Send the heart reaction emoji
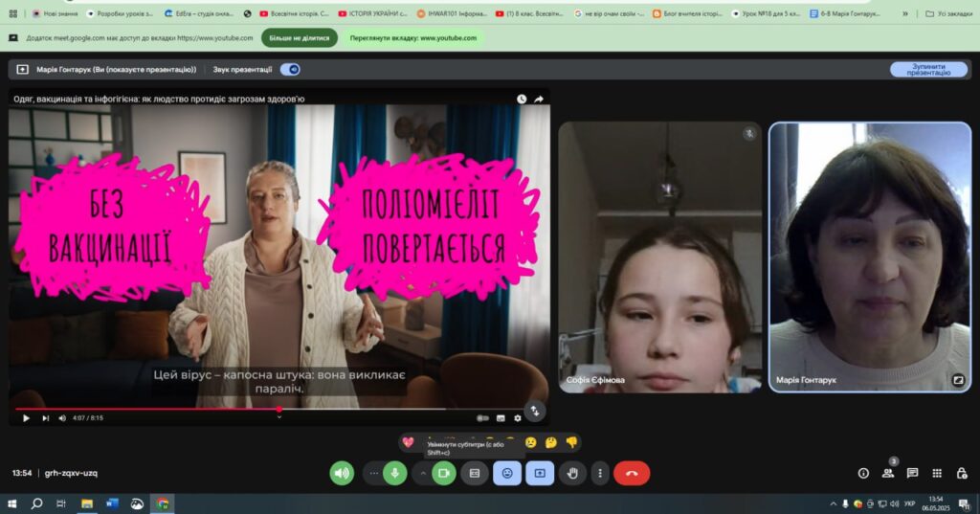Image resolution: width=980 pixels, height=514 pixels. (x=408, y=443)
